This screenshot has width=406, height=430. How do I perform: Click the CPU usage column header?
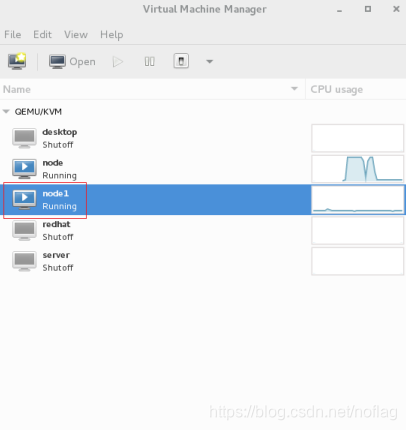(356, 89)
